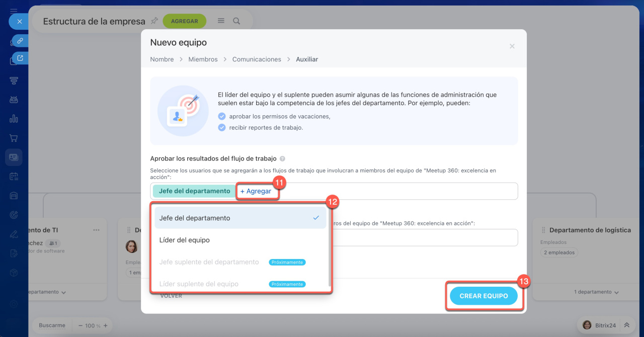644x337 pixels.
Task: Click the shopping cart icon in left sidebar
Action: (x=14, y=138)
